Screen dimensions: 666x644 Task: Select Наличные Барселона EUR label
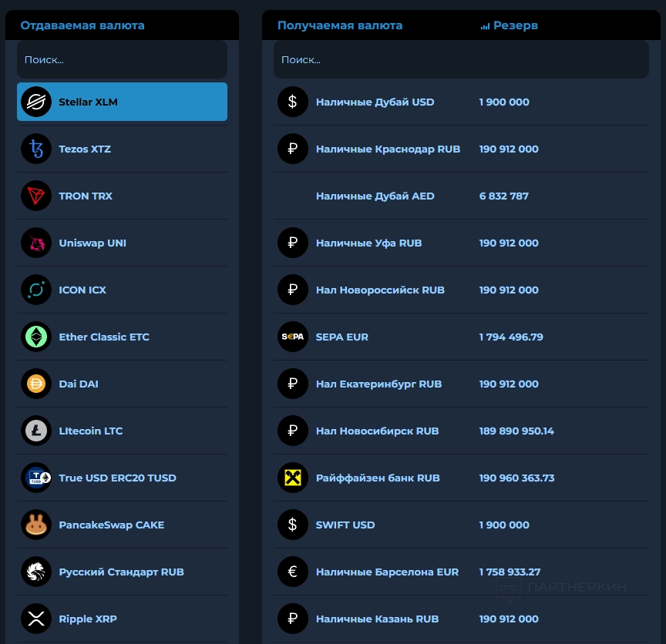pyautogui.click(x=387, y=572)
